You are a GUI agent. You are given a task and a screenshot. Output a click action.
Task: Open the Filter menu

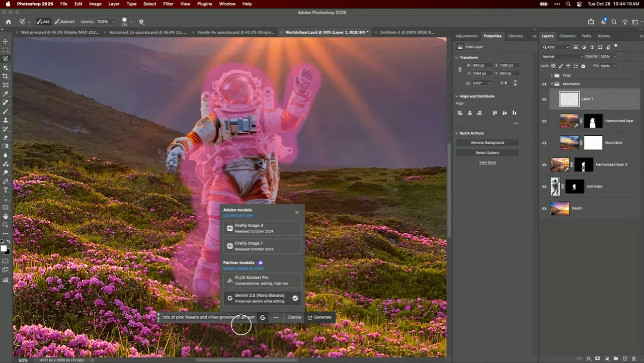(x=168, y=4)
